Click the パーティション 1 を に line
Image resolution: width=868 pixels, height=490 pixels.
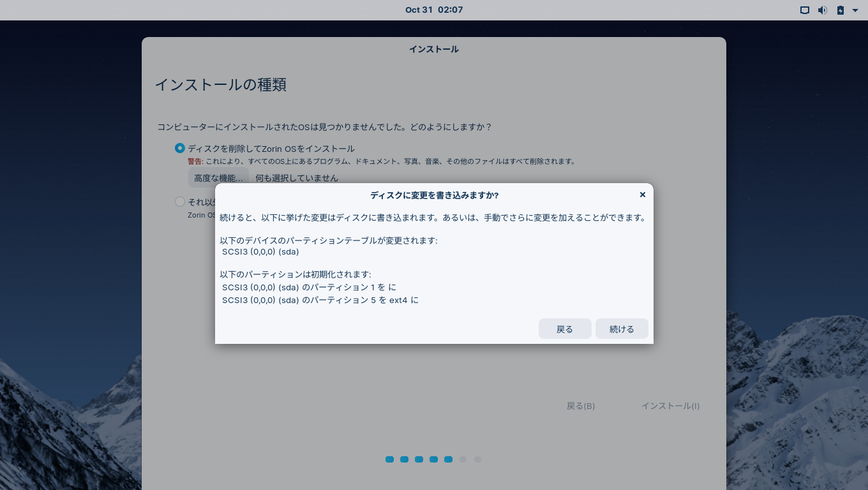click(x=310, y=287)
